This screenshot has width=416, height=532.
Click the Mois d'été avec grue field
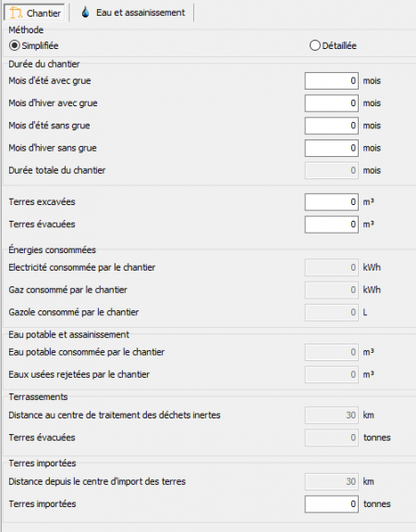(332, 80)
